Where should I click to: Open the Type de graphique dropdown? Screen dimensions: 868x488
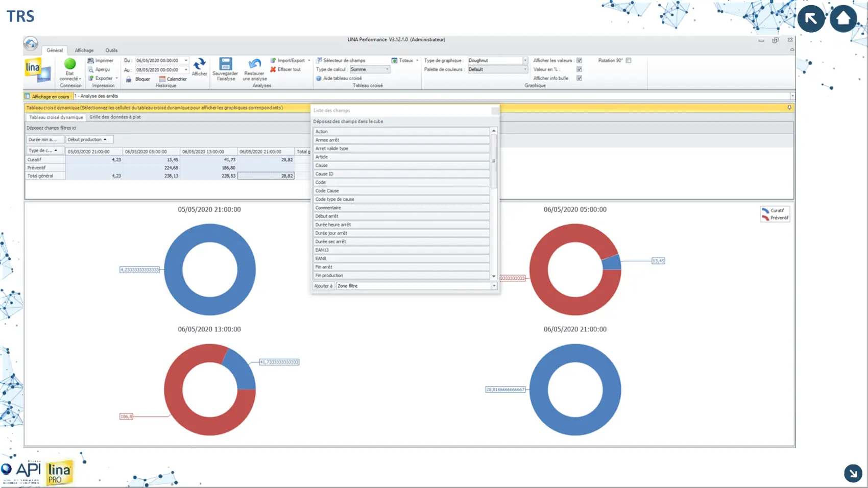click(525, 61)
